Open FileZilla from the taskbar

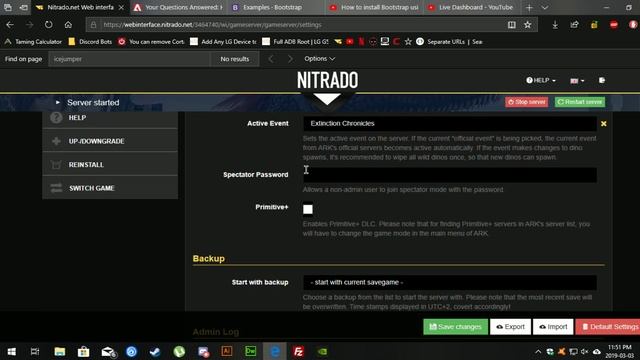298,351
